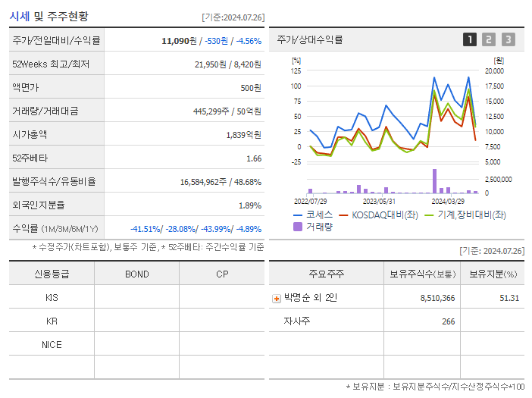The height and width of the screenshot is (398, 532).
Task: Click the tallest purple volume bar
Action: click(434, 181)
